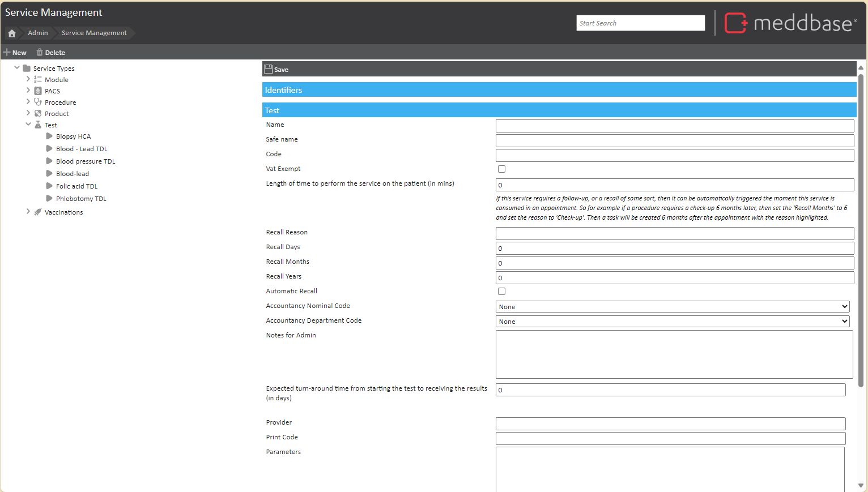The width and height of the screenshot is (868, 492).
Task: Click the meddbase logo
Action: (790, 23)
